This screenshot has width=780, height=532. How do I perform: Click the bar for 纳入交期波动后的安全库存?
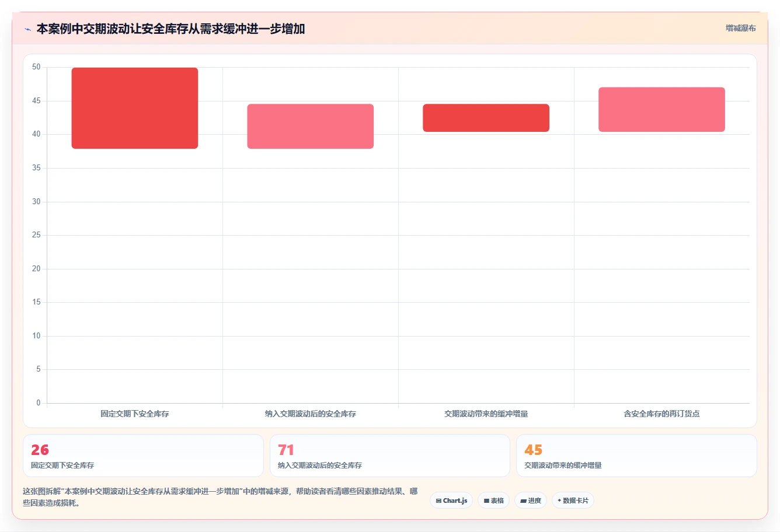(x=311, y=127)
